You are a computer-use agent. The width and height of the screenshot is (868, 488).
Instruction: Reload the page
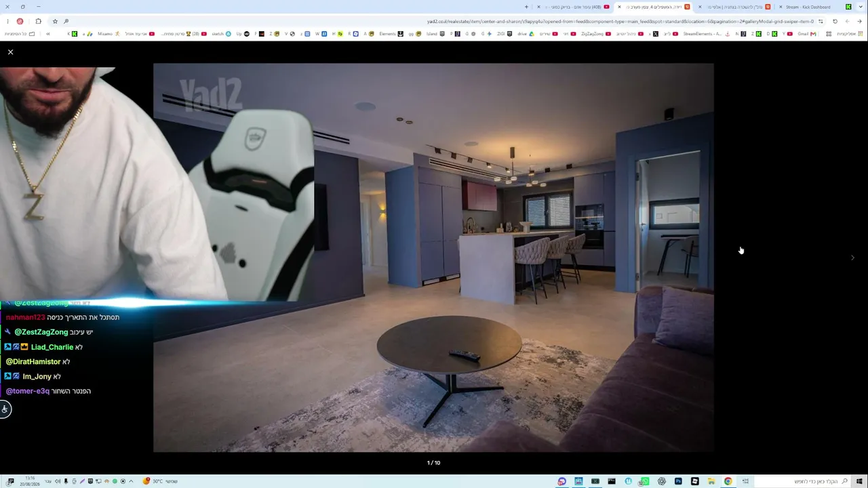pos(835,21)
